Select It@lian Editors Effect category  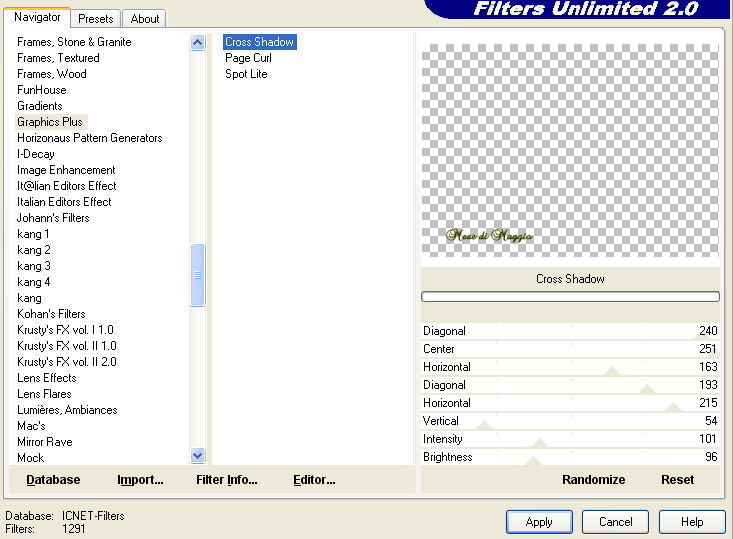point(66,186)
